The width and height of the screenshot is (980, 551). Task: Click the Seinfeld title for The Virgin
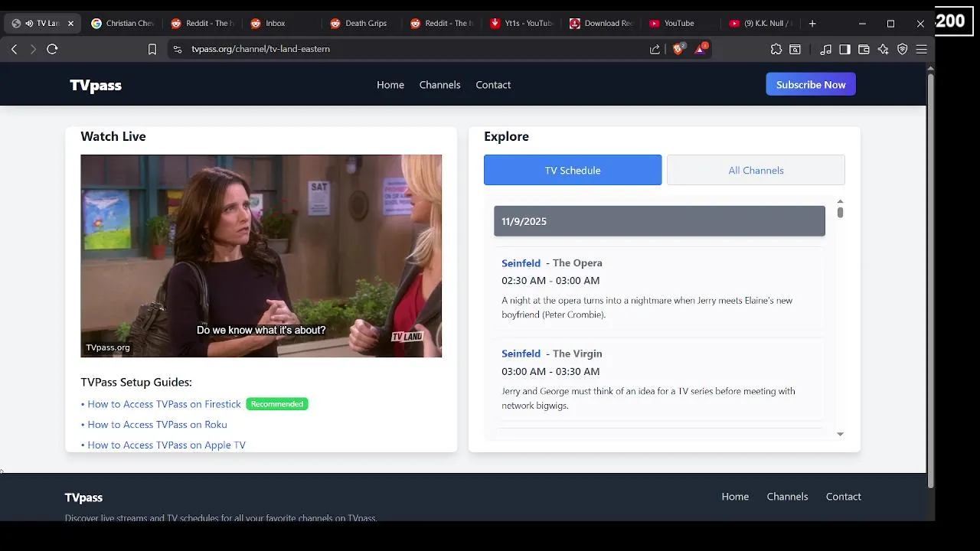pyautogui.click(x=521, y=354)
